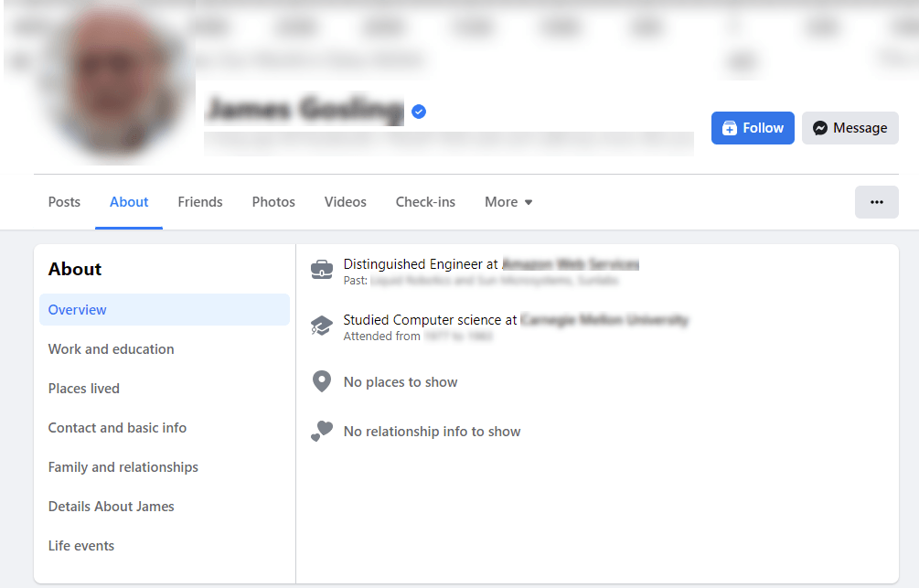Image resolution: width=919 pixels, height=588 pixels.
Task: Click the 'No places to show' text
Action: click(401, 382)
